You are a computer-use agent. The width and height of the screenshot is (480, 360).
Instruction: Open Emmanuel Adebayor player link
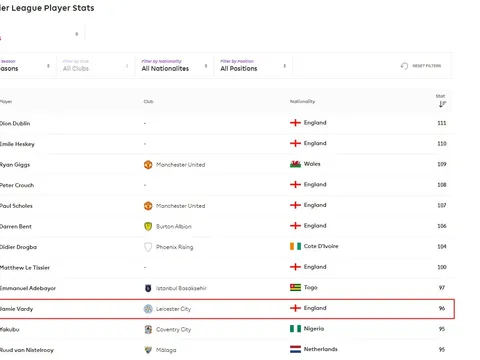coord(28,288)
